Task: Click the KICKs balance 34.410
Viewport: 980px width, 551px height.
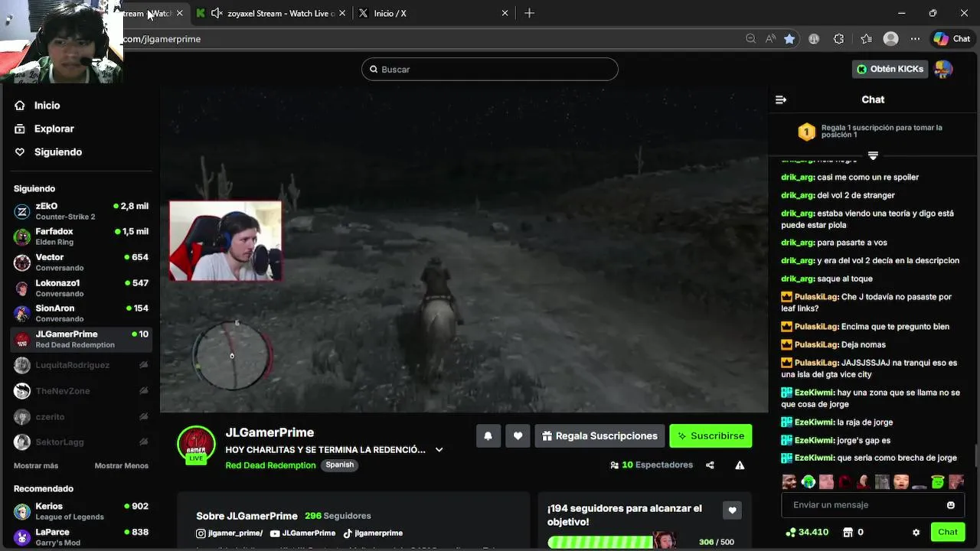Action: (807, 532)
